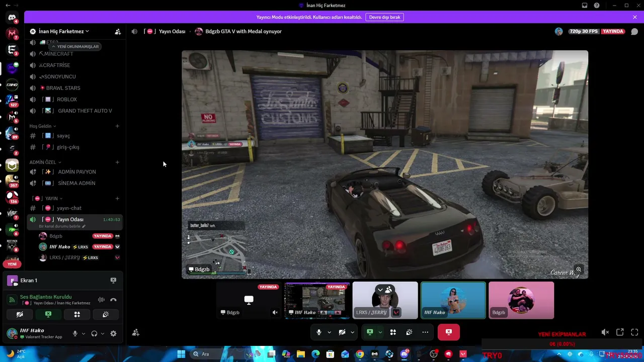The width and height of the screenshot is (644, 362).
Task: Toggle headphone deafen in user panel
Action: (x=94, y=333)
